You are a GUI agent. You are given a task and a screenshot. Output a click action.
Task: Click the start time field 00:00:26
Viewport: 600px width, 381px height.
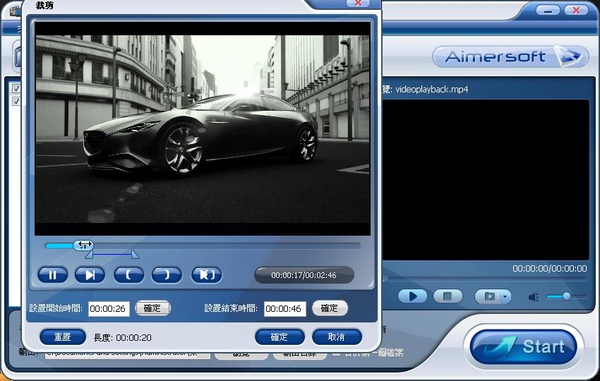click(109, 309)
